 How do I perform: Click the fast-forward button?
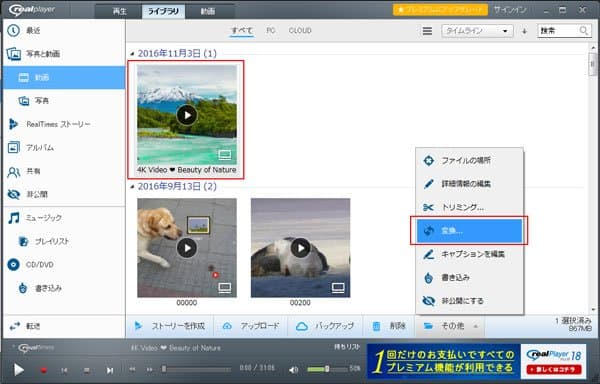click(x=150, y=369)
